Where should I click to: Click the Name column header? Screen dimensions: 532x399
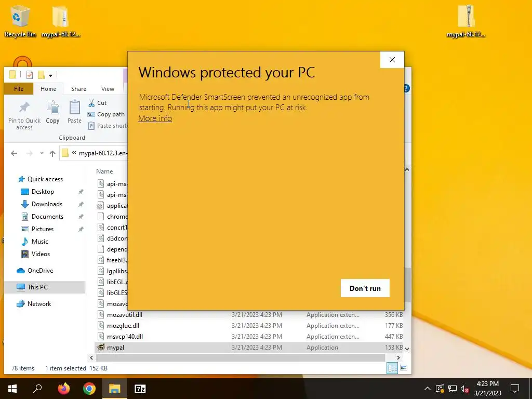104,171
